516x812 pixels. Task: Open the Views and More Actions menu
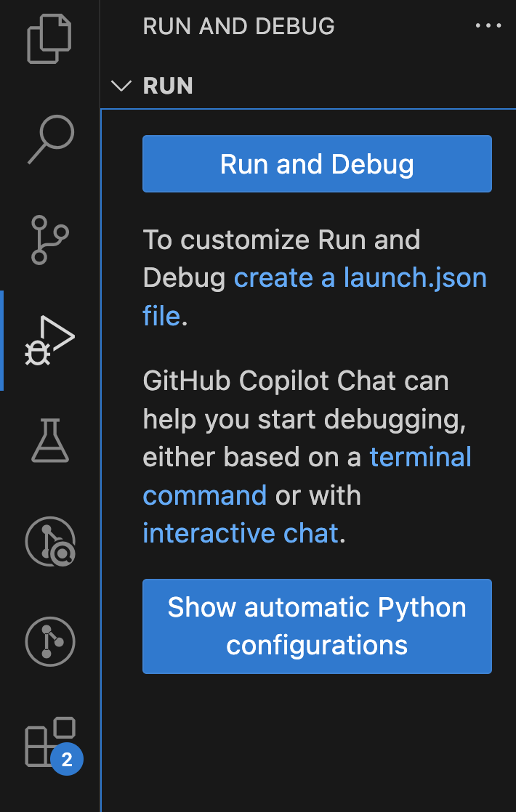tap(488, 26)
